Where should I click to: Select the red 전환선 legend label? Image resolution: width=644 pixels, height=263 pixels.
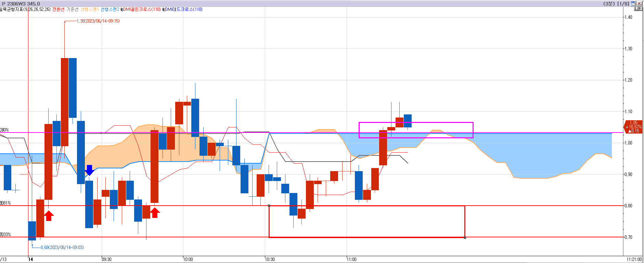pyautogui.click(x=58, y=10)
